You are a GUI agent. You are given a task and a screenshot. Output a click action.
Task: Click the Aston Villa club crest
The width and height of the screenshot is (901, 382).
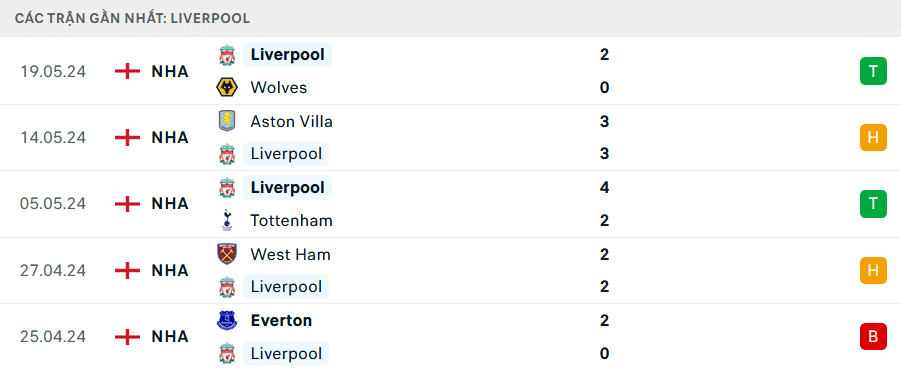coord(227,121)
